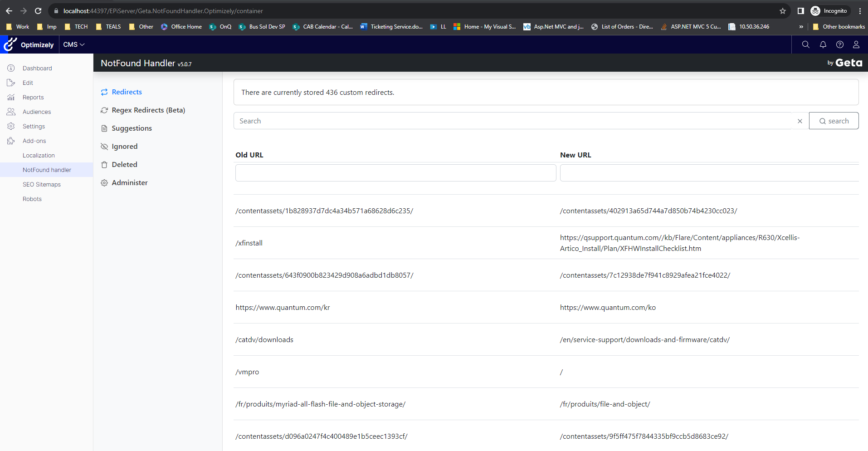
Task: Expand the CMS dropdown menu
Action: click(x=74, y=44)
